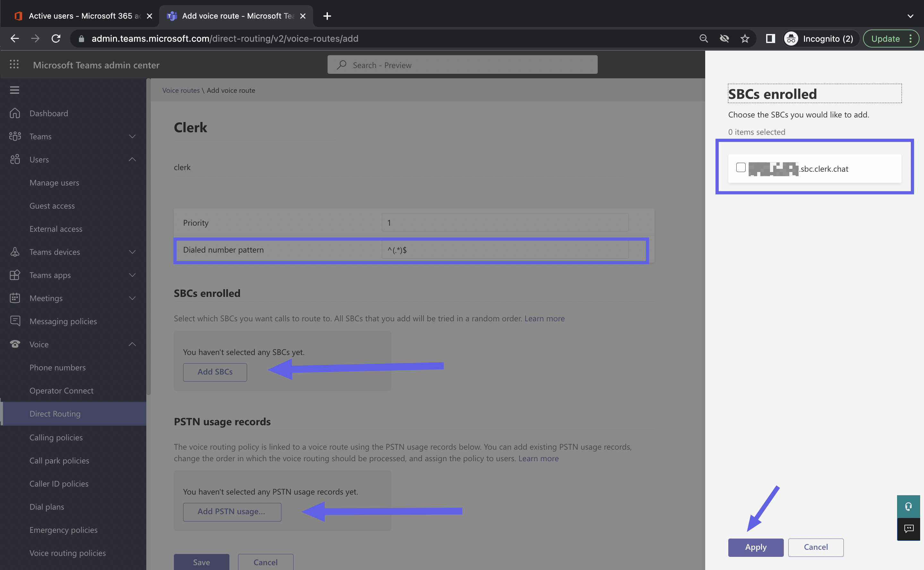
Task: Open Learn more link for PSTN usage
Action: pos(538,458)
